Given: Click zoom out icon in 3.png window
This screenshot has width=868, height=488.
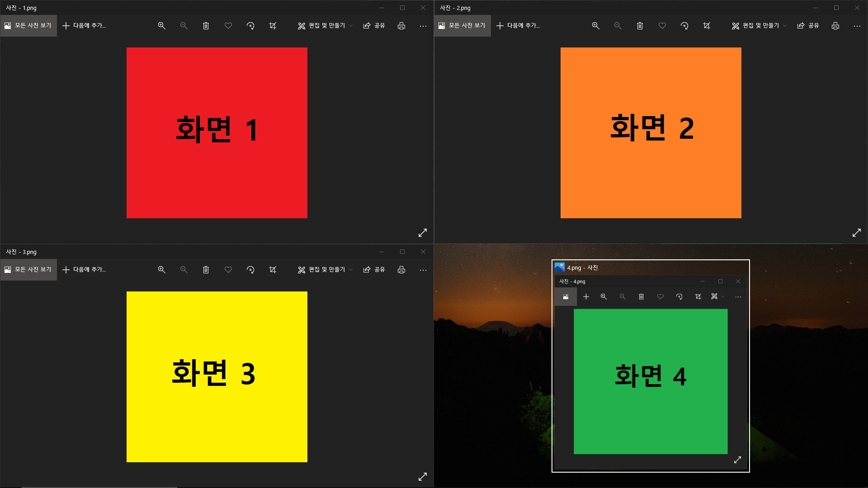Looking at the screenshot, I should 184,270.
